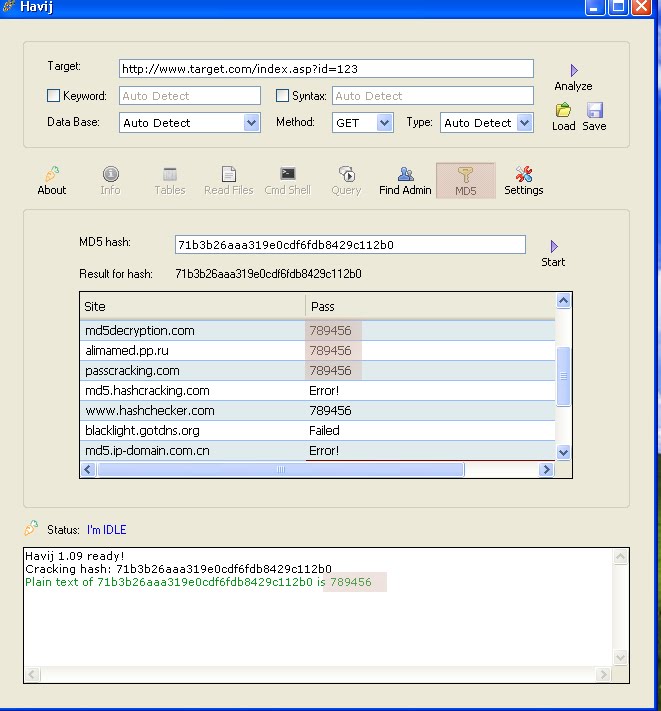Select the MD5 cracker tool
The image size is (661, 711).
click(x=466, y=180)
